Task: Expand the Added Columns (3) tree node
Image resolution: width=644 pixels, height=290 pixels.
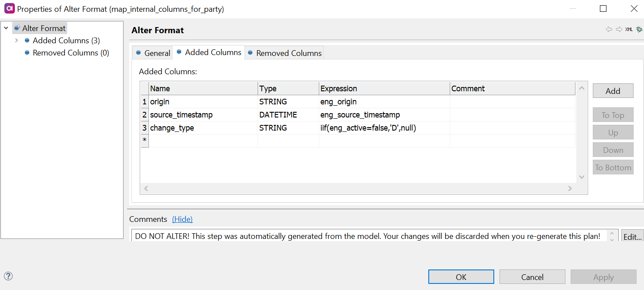Action: (x=17, y=41)
